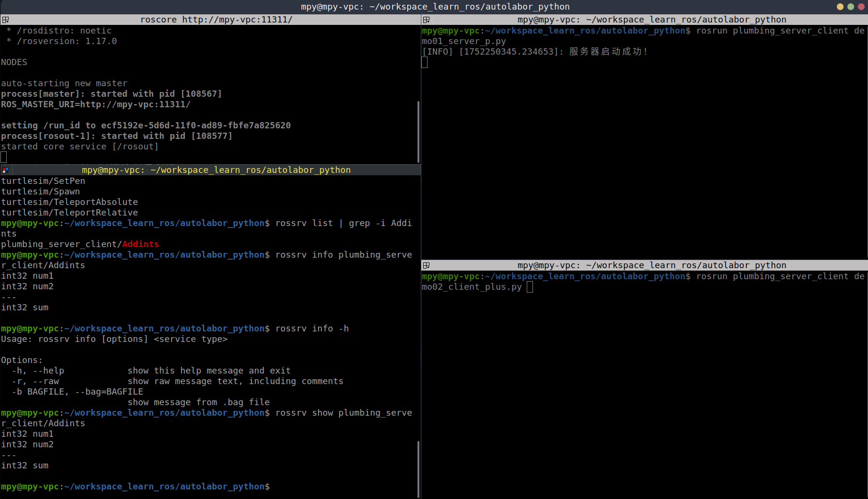Click the highlighted yellow-text title bar of rossrv pane

[x=216, y=170]
